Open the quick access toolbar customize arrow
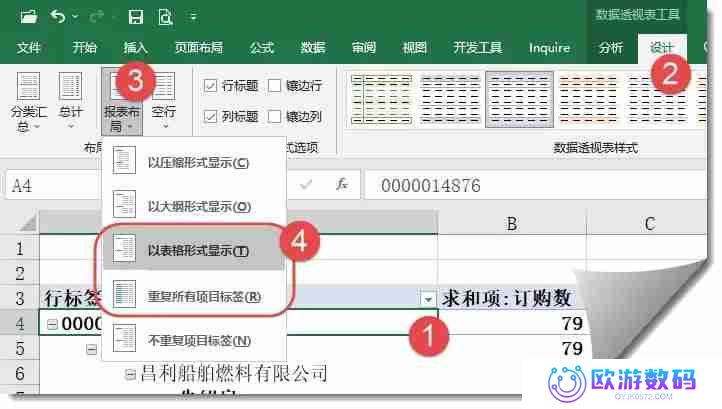Viewport: 722px width, 409px height. pyautogui.click(x=193, y=18)
